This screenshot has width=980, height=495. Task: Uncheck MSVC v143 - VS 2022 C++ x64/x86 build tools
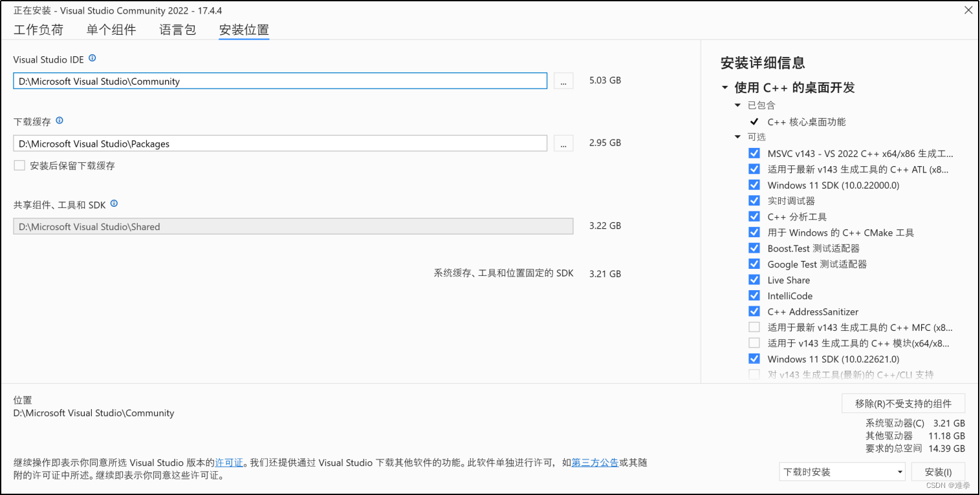(754, 153)
